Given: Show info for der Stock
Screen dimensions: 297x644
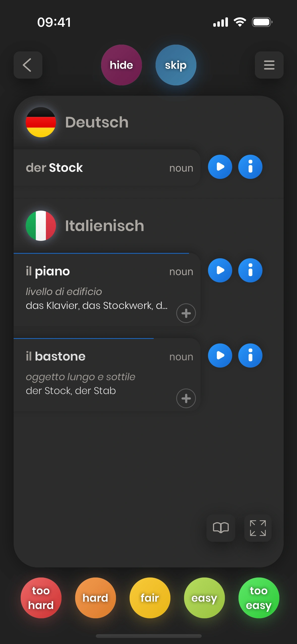Looking at the screenshot, I should click(x=250, y=167).
